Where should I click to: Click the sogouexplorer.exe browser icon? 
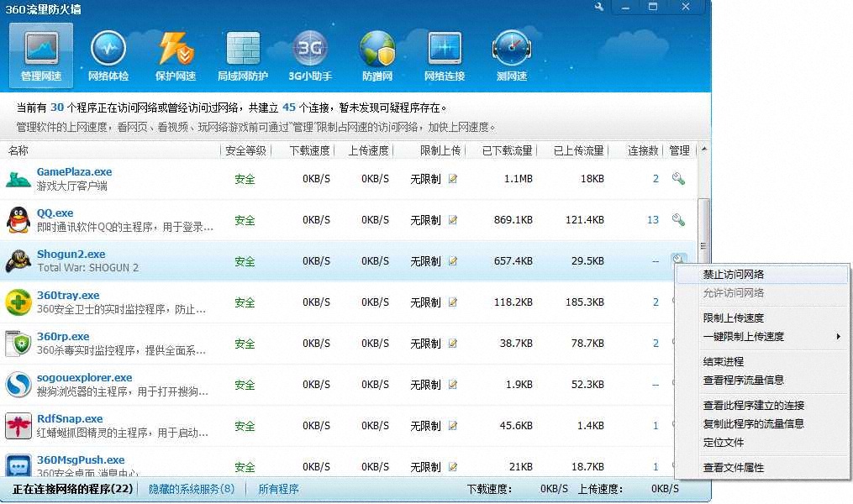pyautogui.click(x=18, y=385)
